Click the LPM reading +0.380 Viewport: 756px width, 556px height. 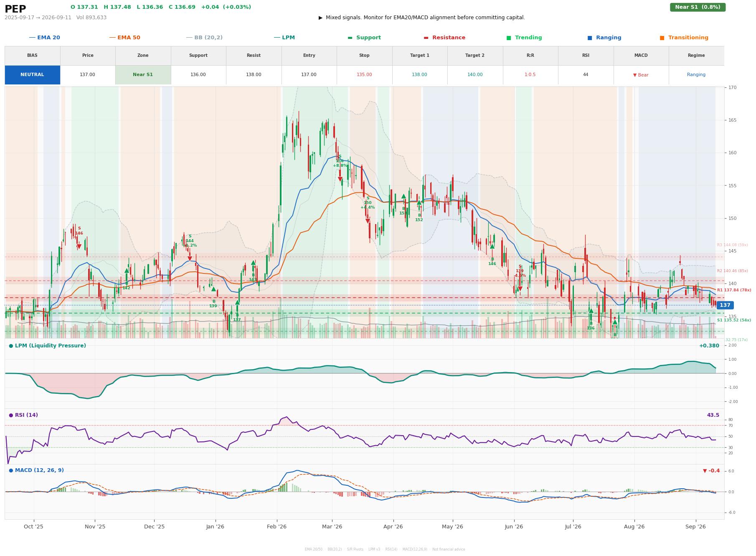709,346
